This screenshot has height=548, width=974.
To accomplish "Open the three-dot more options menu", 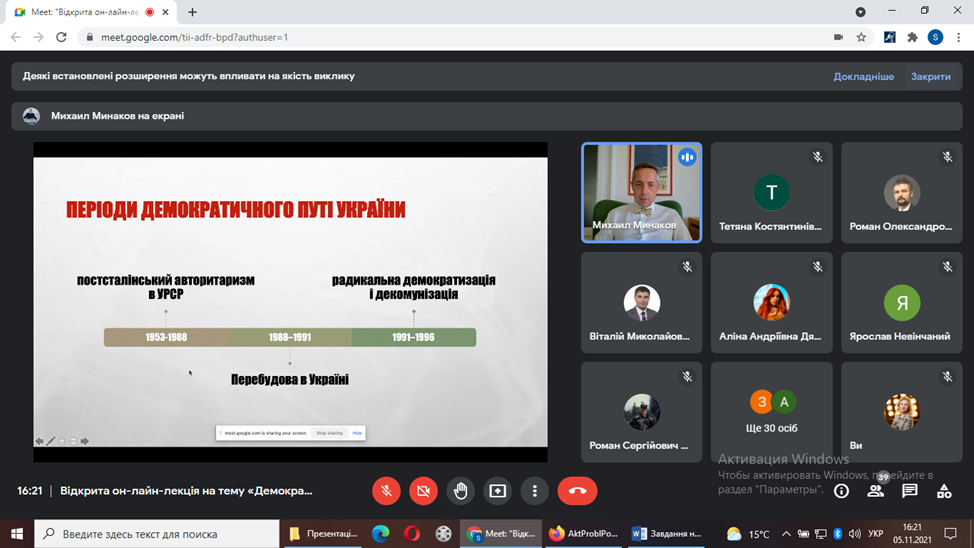I will tap(535, 491).
